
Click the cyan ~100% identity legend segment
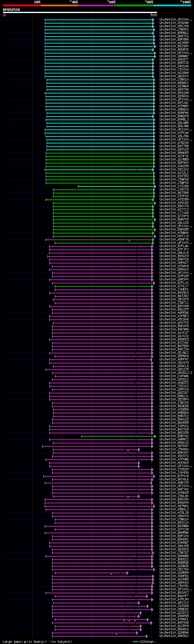pos(172,5)
